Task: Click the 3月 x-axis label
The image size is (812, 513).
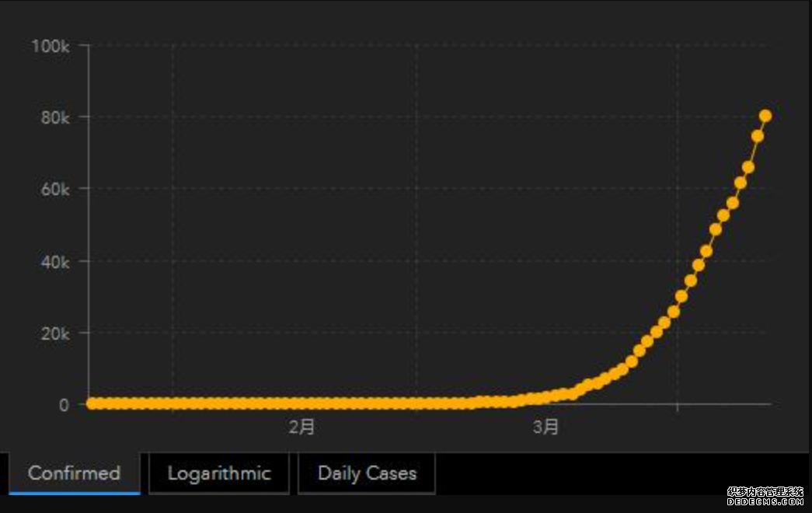Action: [x=545, y=427]
